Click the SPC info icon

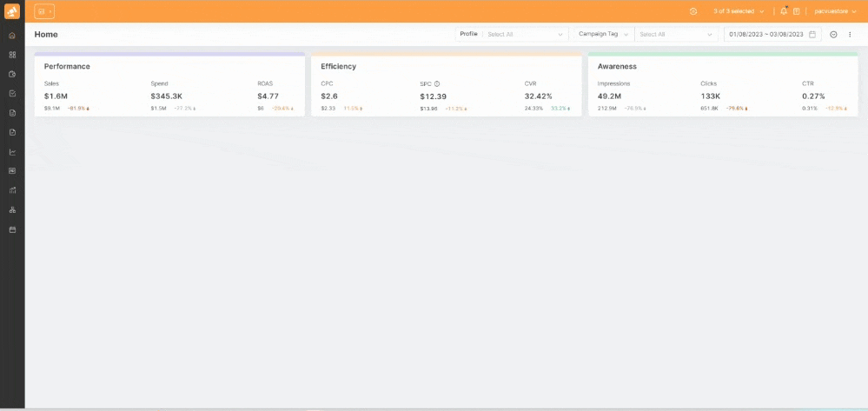coord(437,83)
